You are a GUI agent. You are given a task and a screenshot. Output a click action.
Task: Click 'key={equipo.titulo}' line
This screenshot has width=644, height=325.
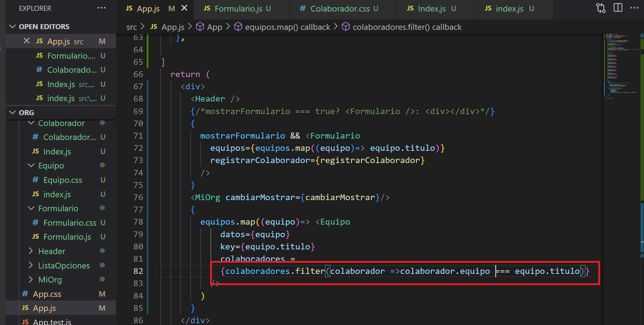point(268,247)
